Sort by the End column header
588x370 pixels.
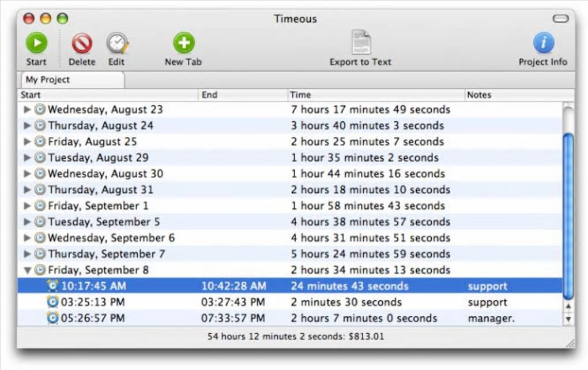pos(243,95)
